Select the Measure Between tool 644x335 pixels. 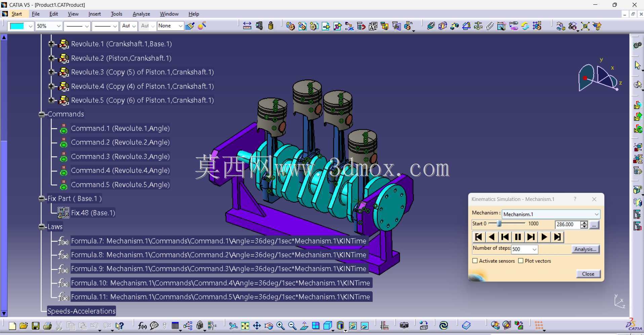247,26
